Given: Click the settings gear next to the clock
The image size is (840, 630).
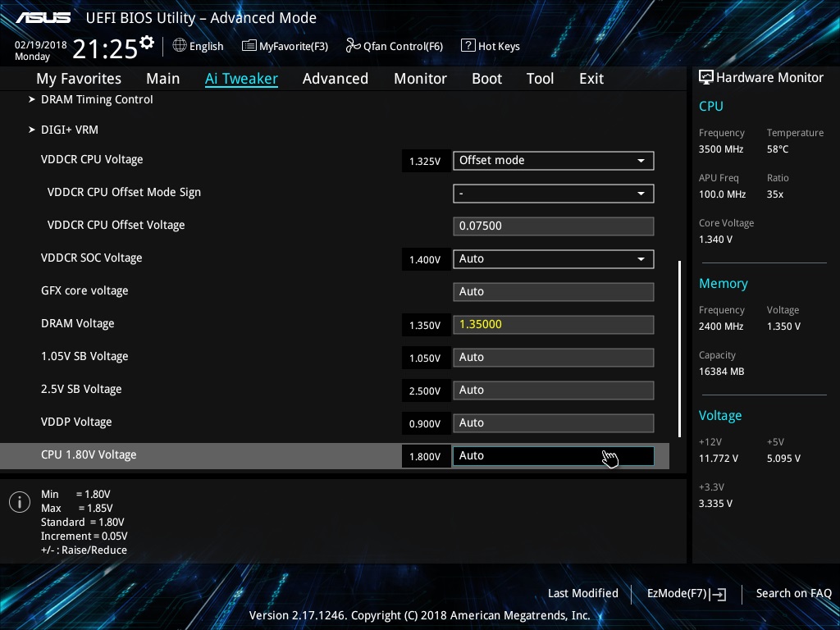Looking at the screenshot, I should coord(147,42).
